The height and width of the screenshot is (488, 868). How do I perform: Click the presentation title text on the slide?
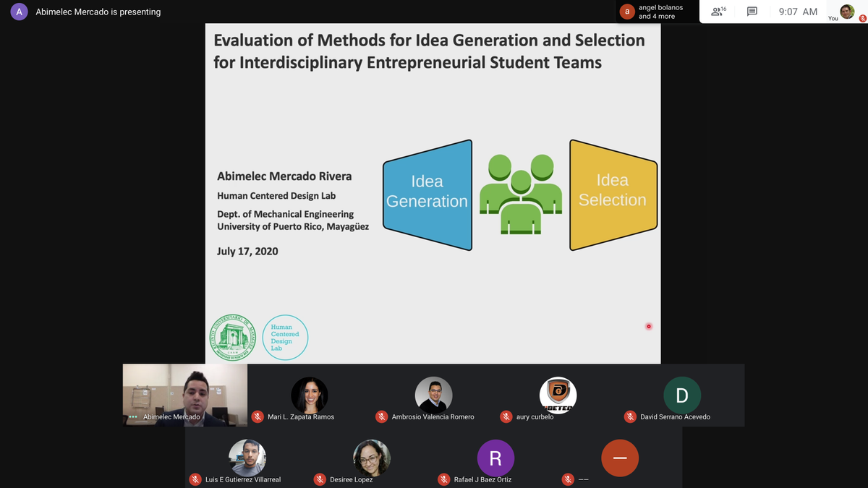coord(429,51)
